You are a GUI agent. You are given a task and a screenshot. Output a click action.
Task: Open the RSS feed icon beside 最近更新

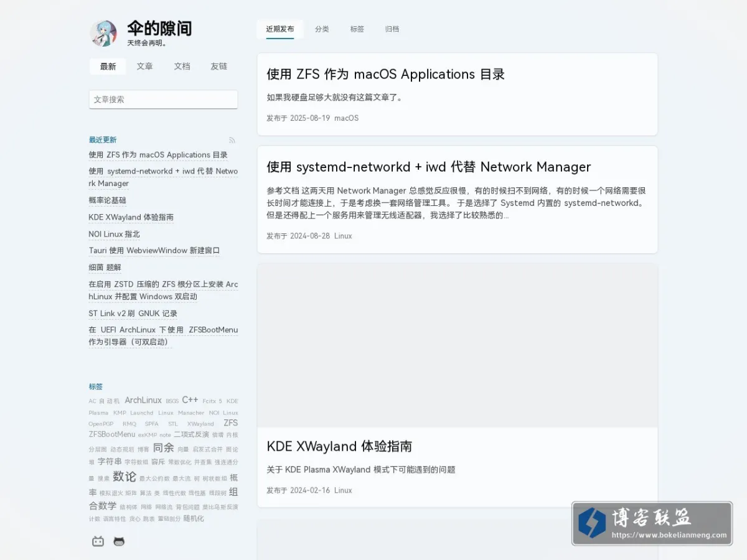(232, 140)
